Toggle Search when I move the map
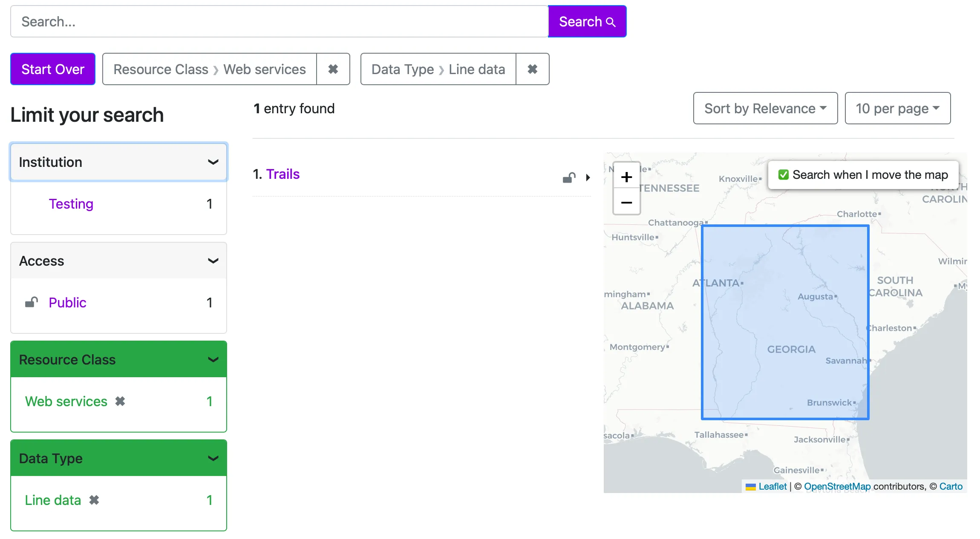The image size is (980, 539). coord(783,175)
